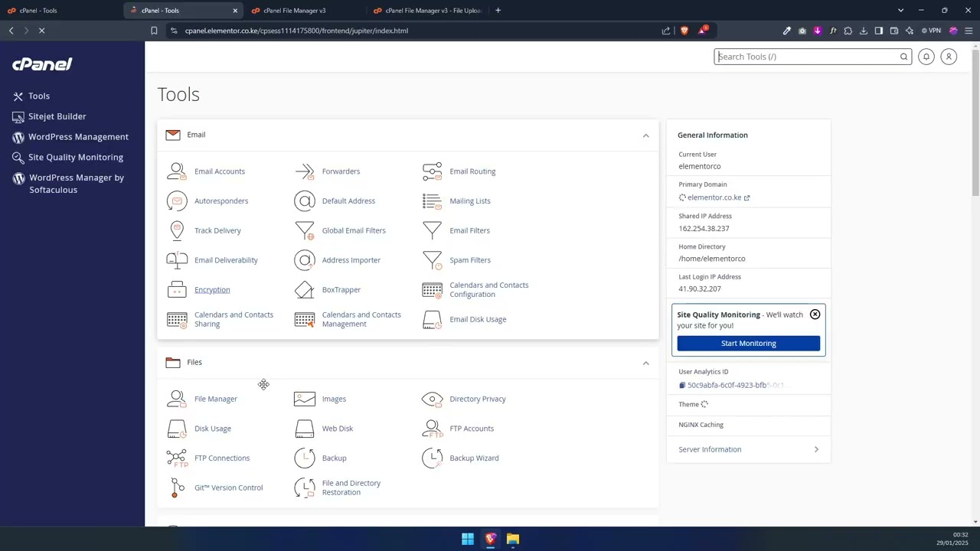Image resolution: width=980 pixels, height=551 pixels.
Task: Open the Git Version Control icon
Action: [x=177, y=487]
